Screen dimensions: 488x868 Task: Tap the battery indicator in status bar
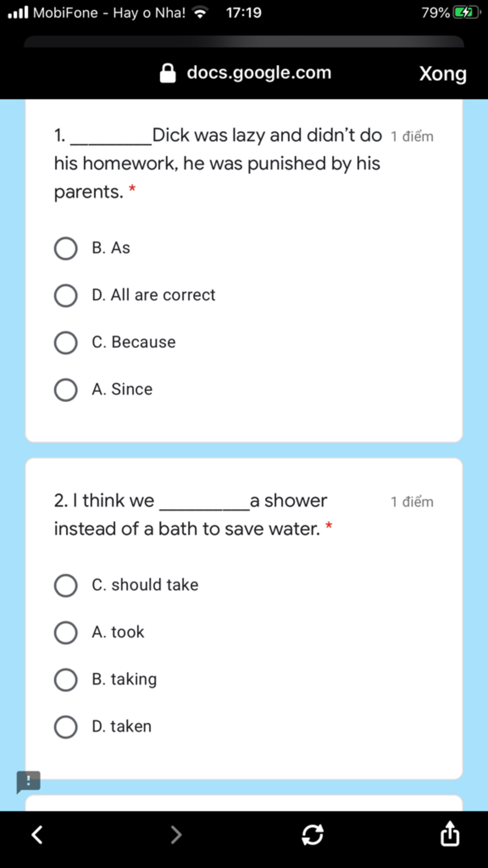point(466,12)
